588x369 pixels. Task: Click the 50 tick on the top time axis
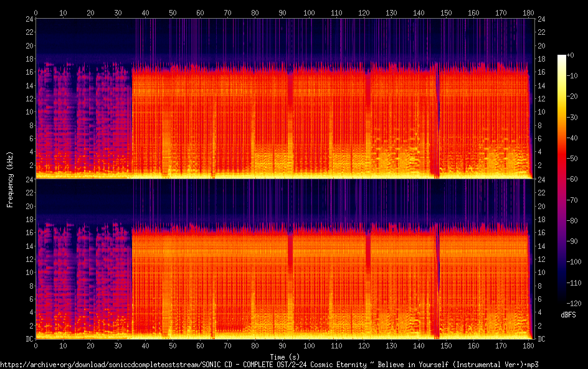point(173,12)
